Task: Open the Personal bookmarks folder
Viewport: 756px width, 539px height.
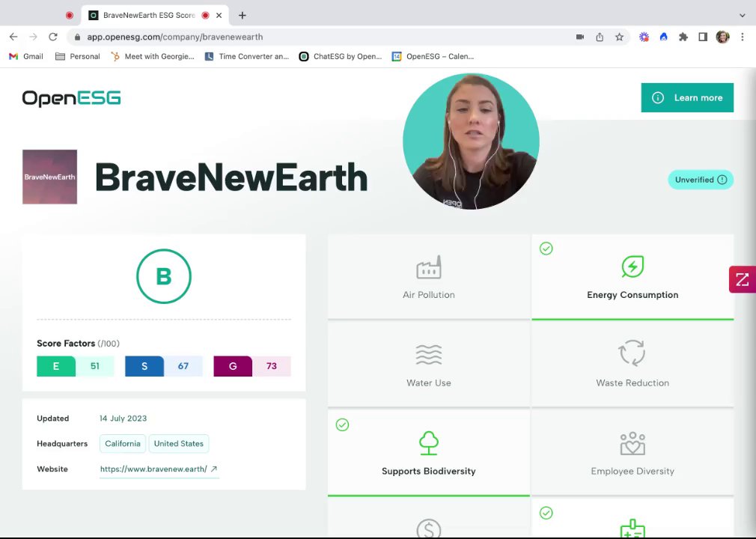Action: [x=78, y=56]
